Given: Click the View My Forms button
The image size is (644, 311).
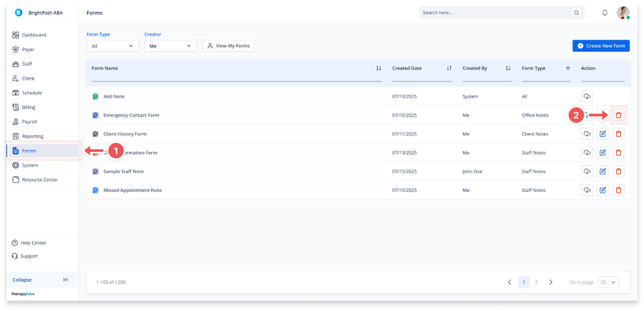Looking at the screenshot, I should point(228,46).
